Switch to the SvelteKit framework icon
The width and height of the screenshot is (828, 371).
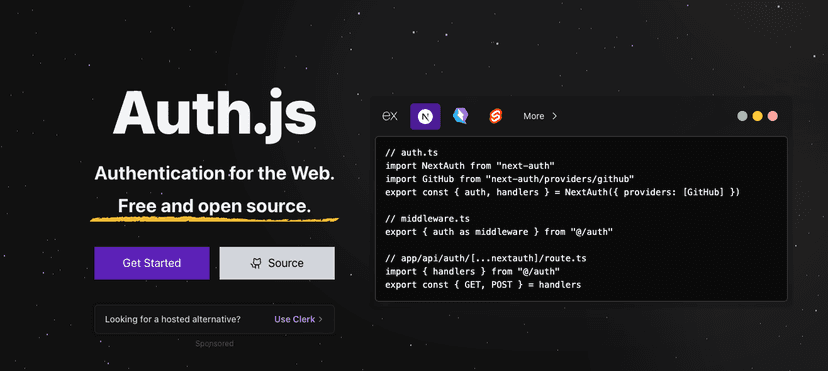(495, 116)
